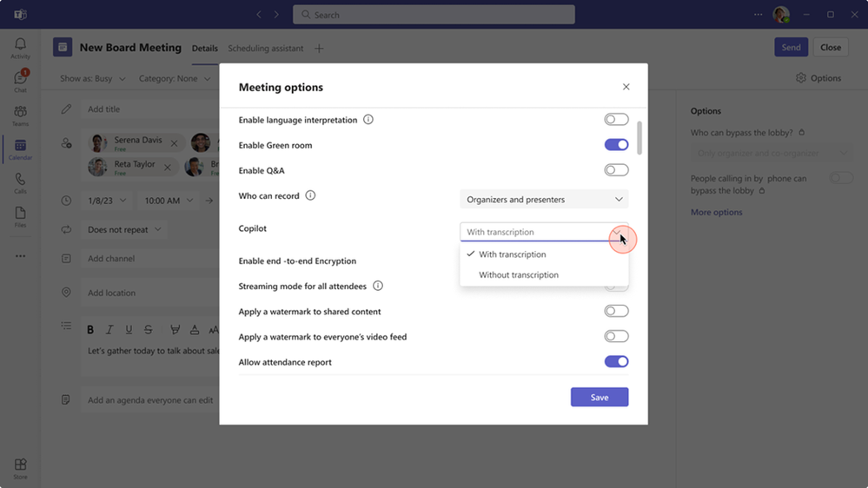
Task: Select Without transcription option
Action: [x=519, y=275]
